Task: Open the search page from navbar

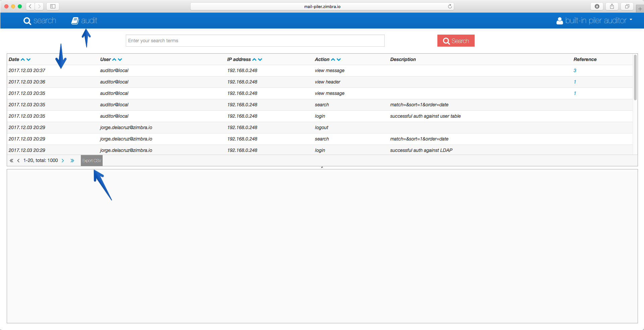Action: (x=40, y=21)
